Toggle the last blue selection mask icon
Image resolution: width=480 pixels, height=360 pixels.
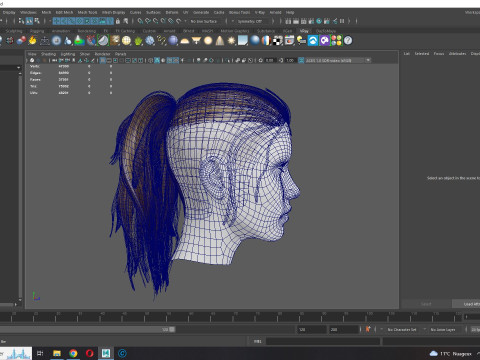110,21
